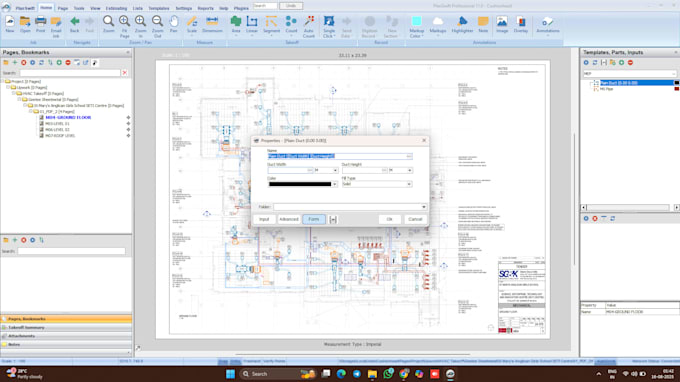Click the blue gear icon in Templates toolbar

point(586,63)
